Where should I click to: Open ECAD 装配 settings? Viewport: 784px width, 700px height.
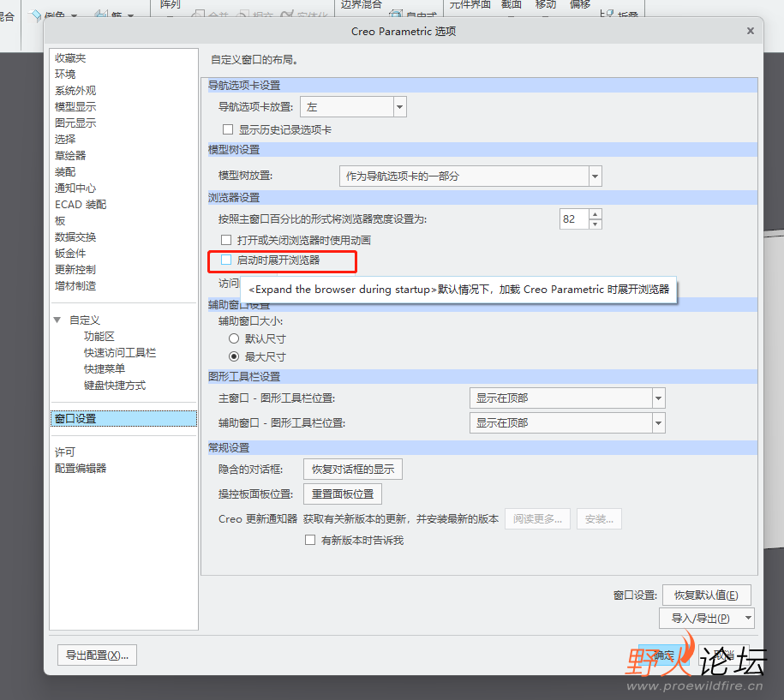coord(81,205)
